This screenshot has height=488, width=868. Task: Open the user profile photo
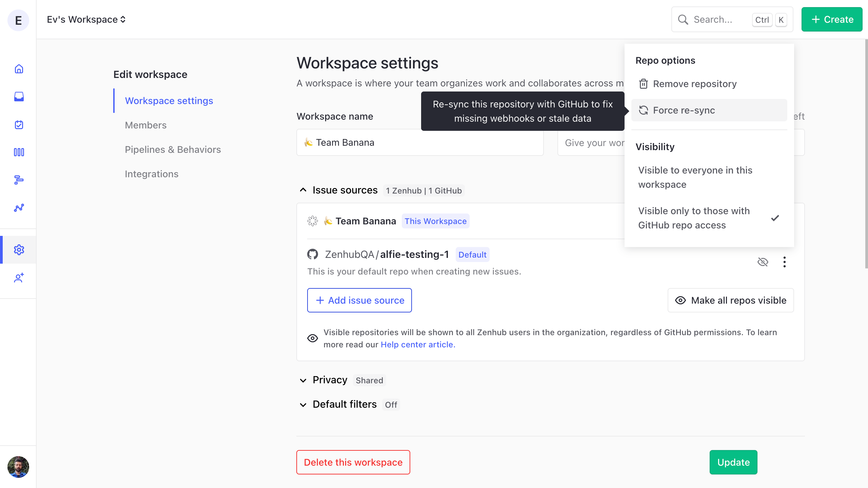pos(18,467)
